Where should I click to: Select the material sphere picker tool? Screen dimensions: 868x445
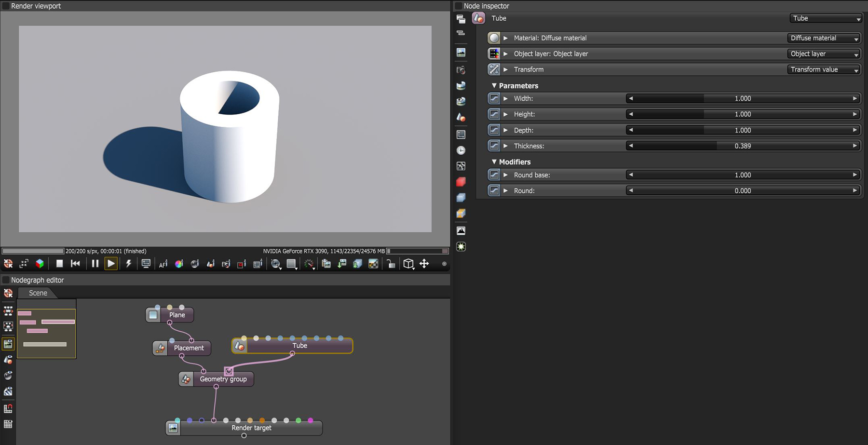click(x=195, y=264)
